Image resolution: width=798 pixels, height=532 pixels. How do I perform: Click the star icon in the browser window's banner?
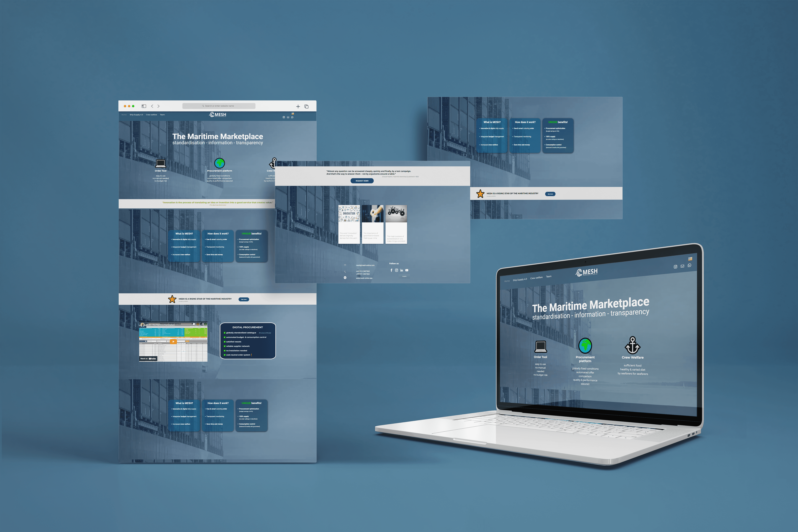[x=172, y=299]
